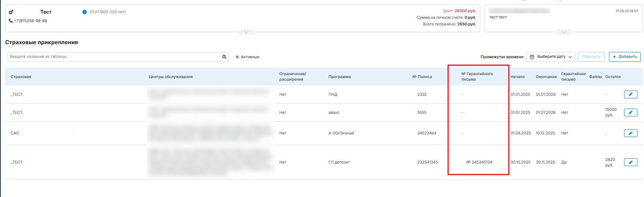Open the Выберите дату date dropdown
Screen dimensions: 644x197
[551, 57]
